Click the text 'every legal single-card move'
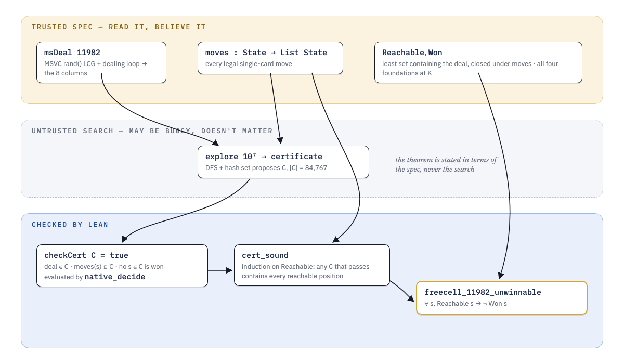 (x=249, y=64)
